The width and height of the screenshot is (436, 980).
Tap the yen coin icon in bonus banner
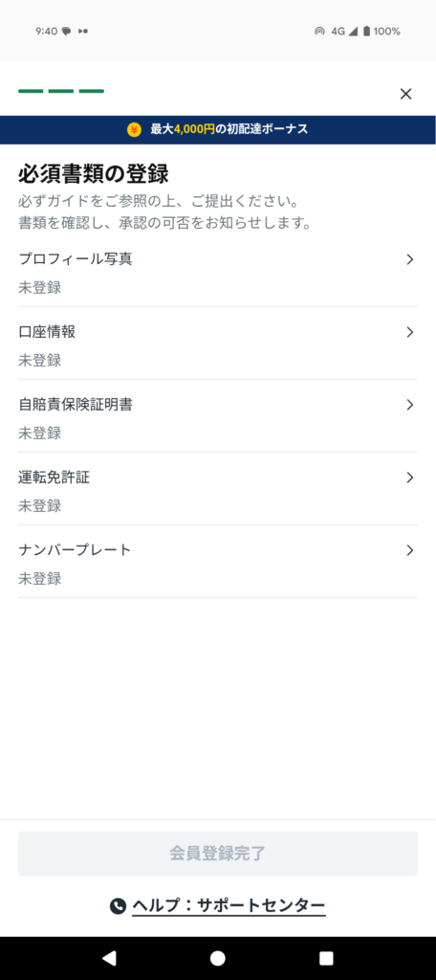tap(134, 130)
